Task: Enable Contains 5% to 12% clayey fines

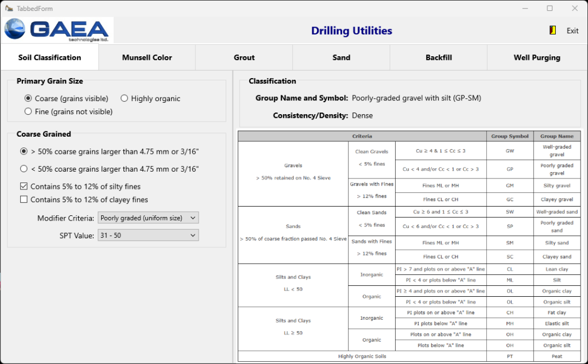Action: 24,199
